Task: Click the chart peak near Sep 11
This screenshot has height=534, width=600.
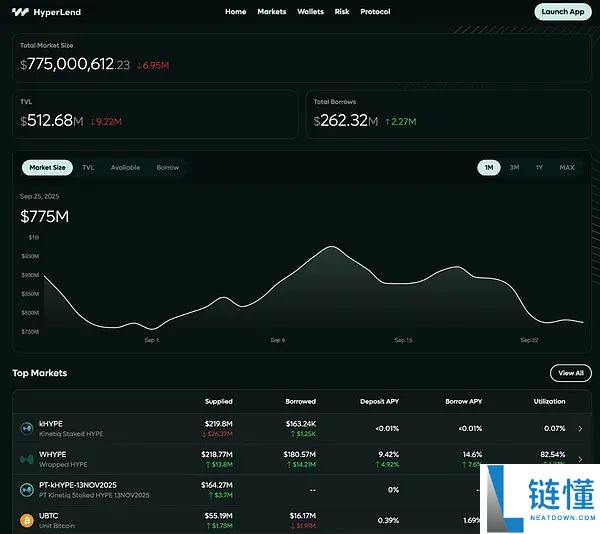Action: point(331,247)
